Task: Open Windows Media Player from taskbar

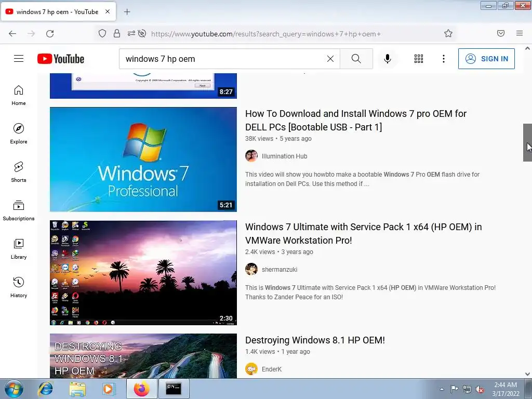Action: pyautogui.click(x=109, y=389)
